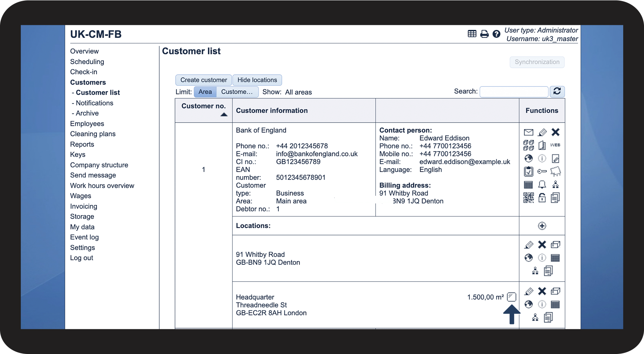Screen dimensions: 644x354
Task: Click the info@bankofengland.co.uk email text
Action: point(317,154)
